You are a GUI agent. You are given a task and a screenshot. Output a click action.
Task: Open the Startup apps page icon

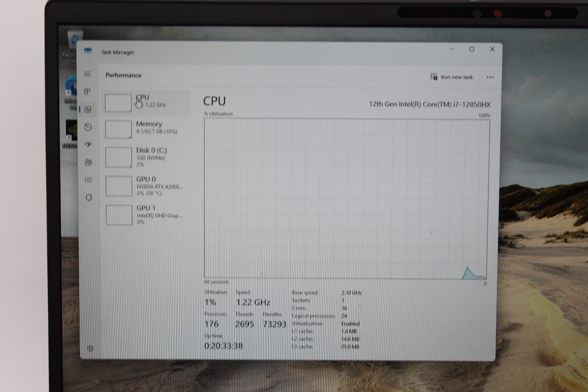[88, 145]
